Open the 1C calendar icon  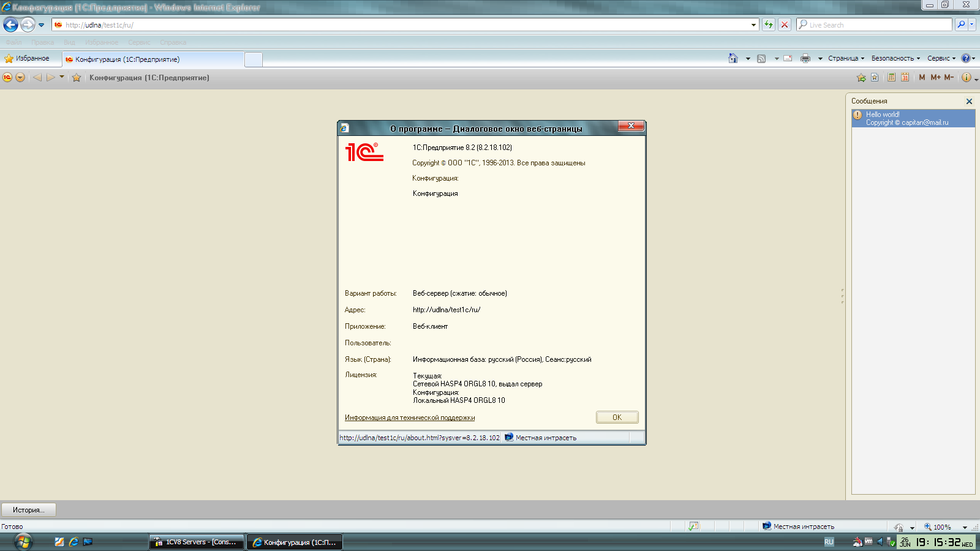pos(905,78)
